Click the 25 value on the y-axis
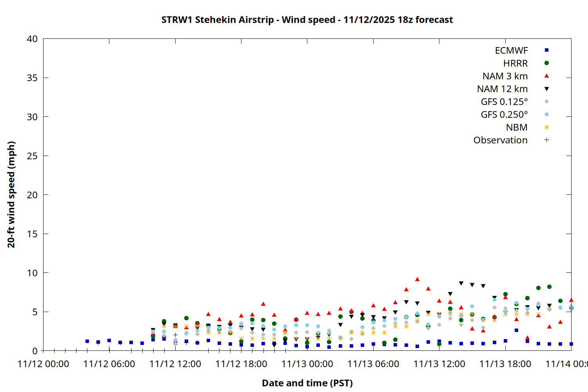The image size is (588, 392). pyautogui.click(x=32, y=156)
